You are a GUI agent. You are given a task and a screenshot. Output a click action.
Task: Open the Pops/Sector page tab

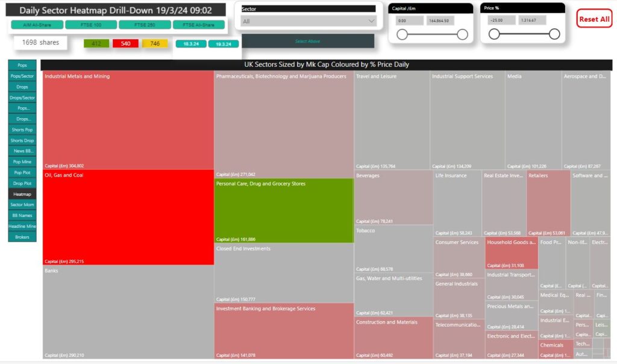coord(22,76)
